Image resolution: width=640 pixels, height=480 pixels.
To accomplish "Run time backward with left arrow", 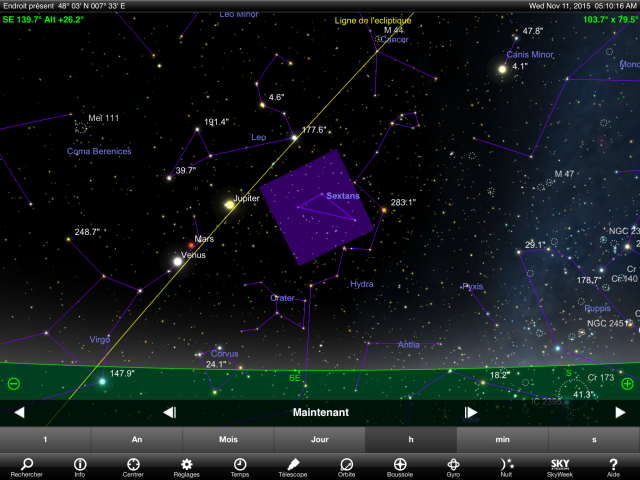I will coord(19,412).
